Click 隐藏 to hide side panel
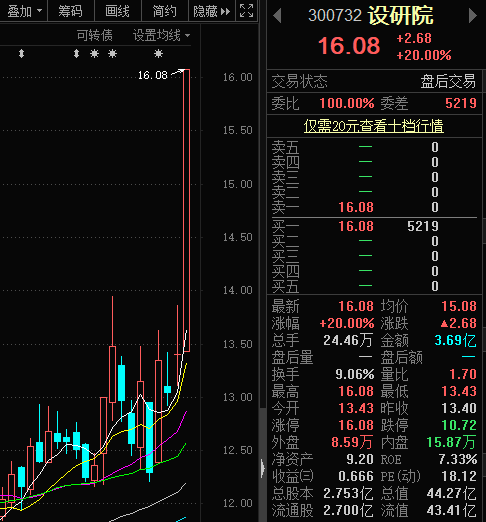 211,11
